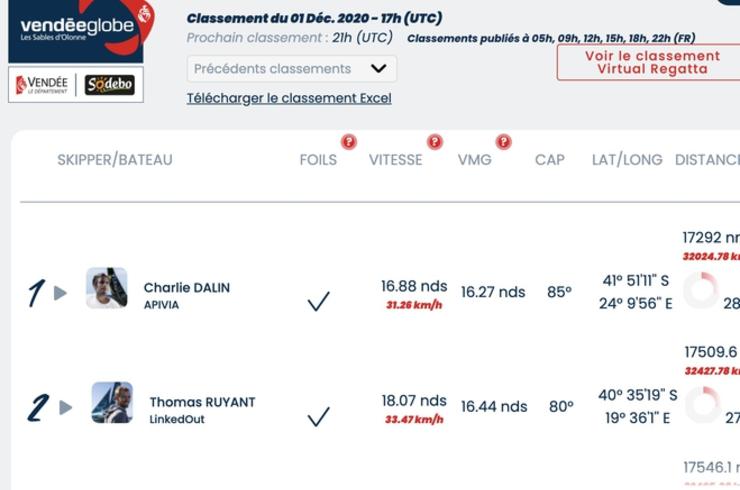Click the foils checkmark for Charlie DALIN
Viewport: 740px width, 490px height.
319,301
